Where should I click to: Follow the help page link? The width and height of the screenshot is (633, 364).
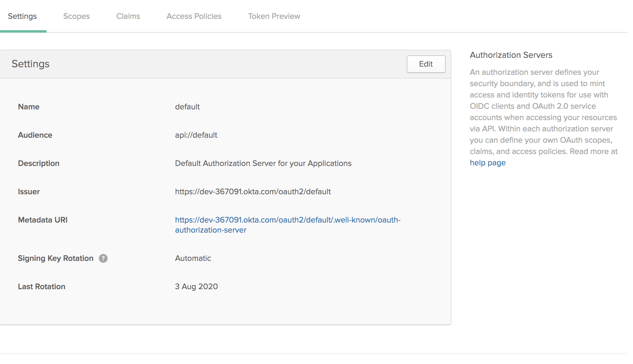tap(487, 163)
